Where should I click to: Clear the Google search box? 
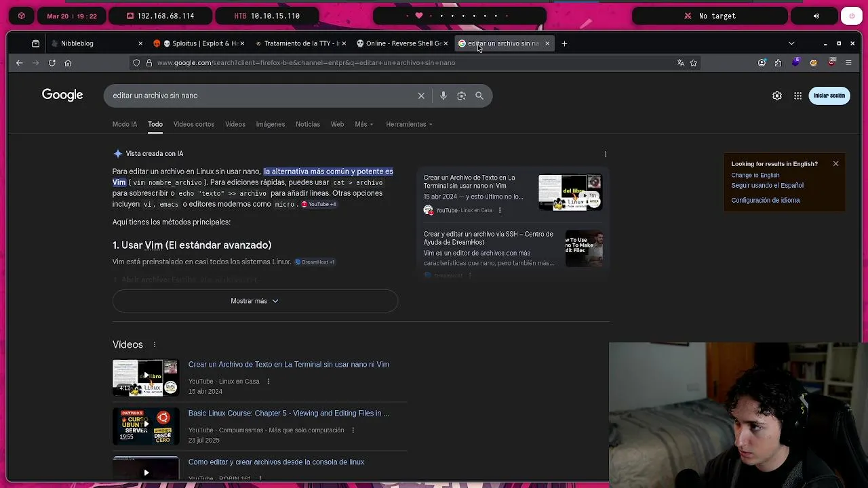[421, 96]
